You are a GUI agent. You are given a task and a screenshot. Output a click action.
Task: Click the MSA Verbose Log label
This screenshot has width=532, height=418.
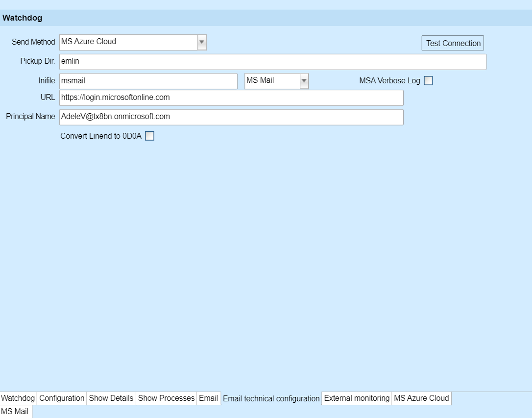coord(389,81)
